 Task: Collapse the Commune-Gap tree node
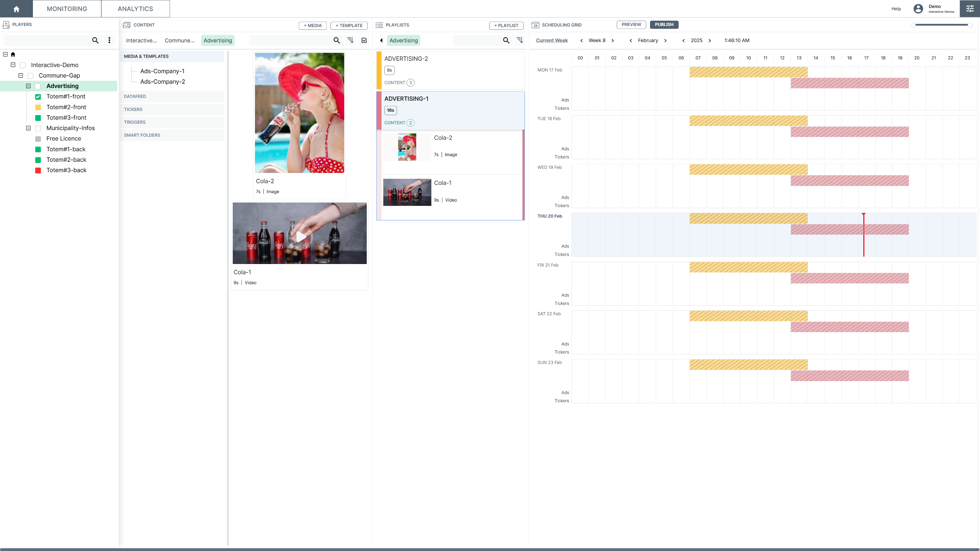click(x=21, y=76)
